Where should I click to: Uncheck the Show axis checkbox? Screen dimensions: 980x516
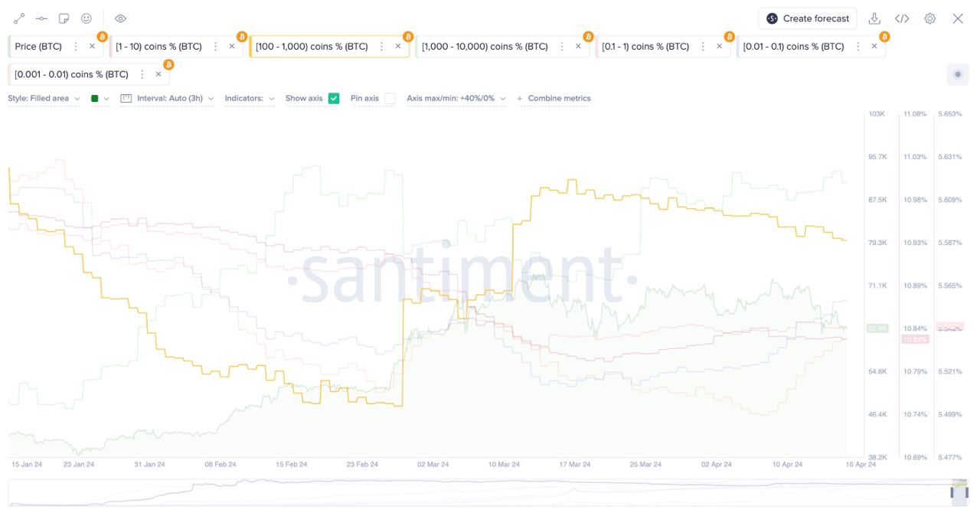pos(334,98)
